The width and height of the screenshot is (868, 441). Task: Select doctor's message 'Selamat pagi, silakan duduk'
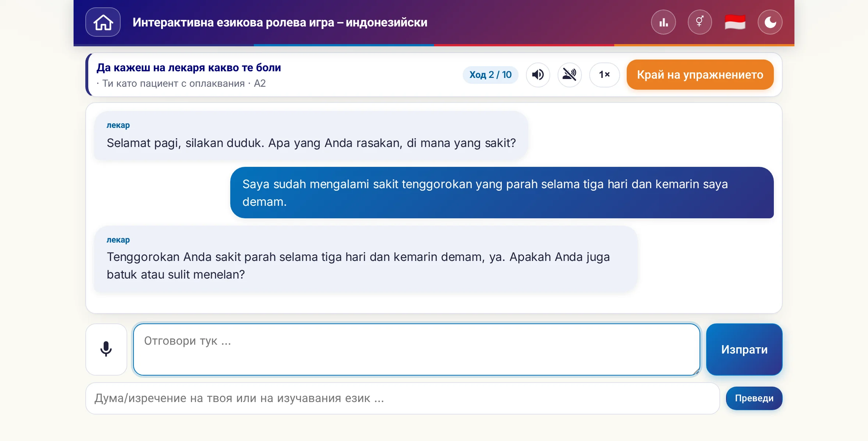point(311,136)
